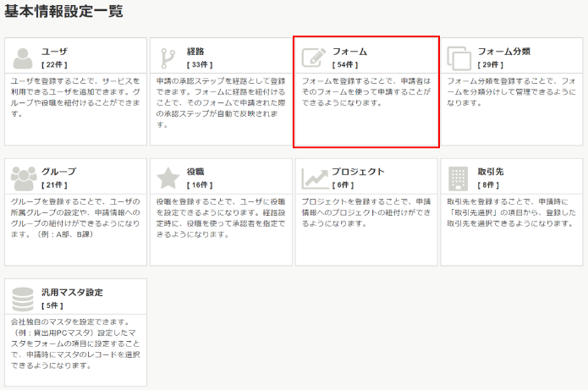Open the 取引先 title link

pyautogui.click(x=490, y=172)
